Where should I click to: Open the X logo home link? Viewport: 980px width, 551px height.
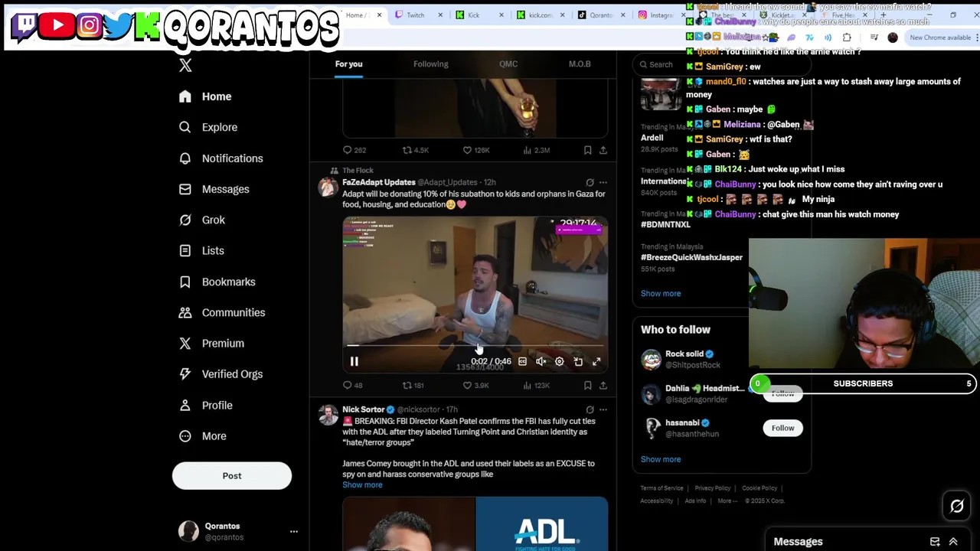(x=185, y=65)
